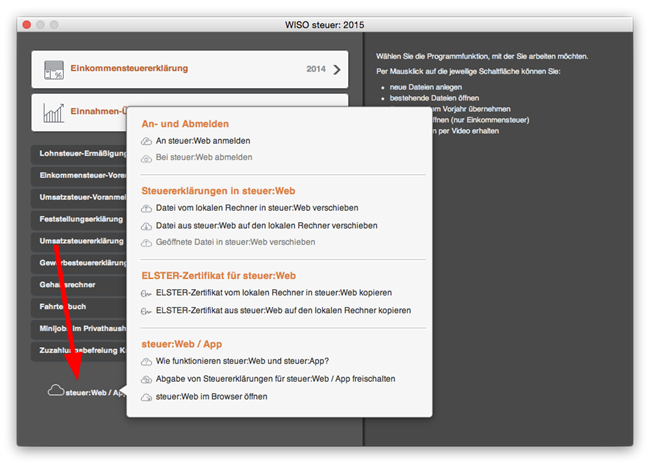Click upload cloud icon for Datei vom lokalen Rechner

146,208
